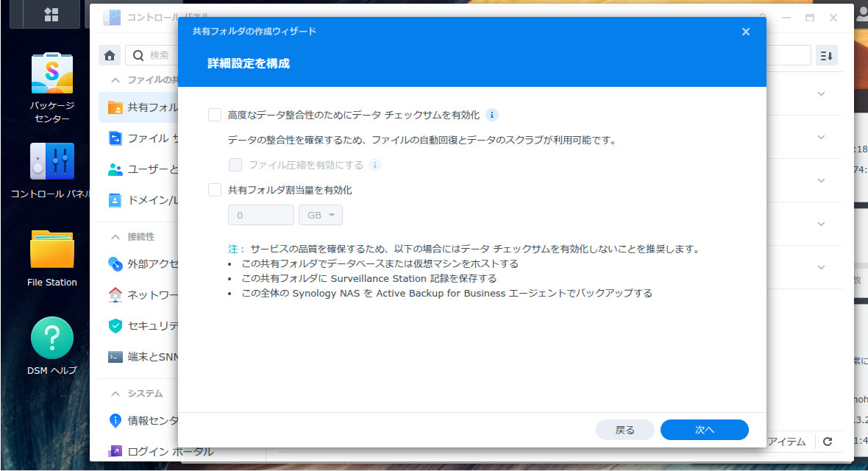
Task: Open the Info Center (情報センタ) sidebar item
Action: point(138,420)
